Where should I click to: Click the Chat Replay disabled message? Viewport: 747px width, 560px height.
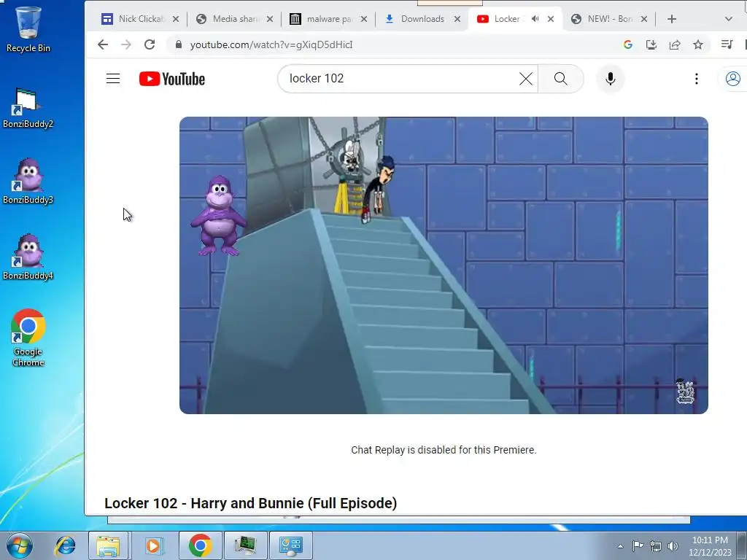[444, 450]
